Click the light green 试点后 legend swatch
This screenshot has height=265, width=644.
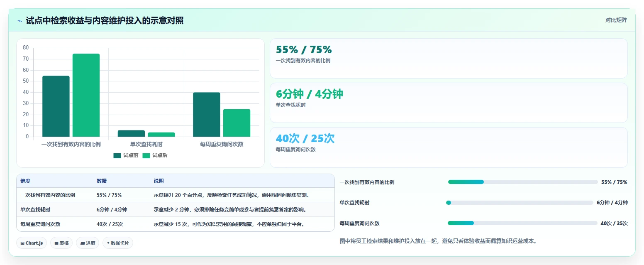tap(146, 156)
